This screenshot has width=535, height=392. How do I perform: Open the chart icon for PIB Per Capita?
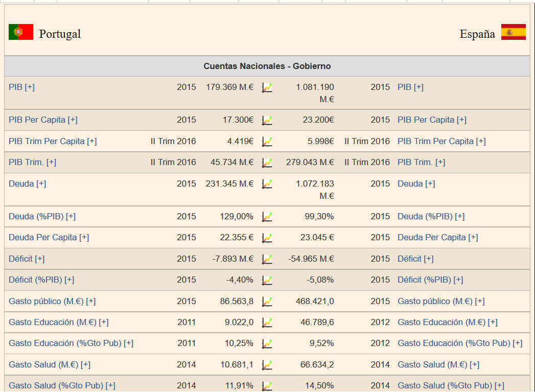tap(267, 120)
